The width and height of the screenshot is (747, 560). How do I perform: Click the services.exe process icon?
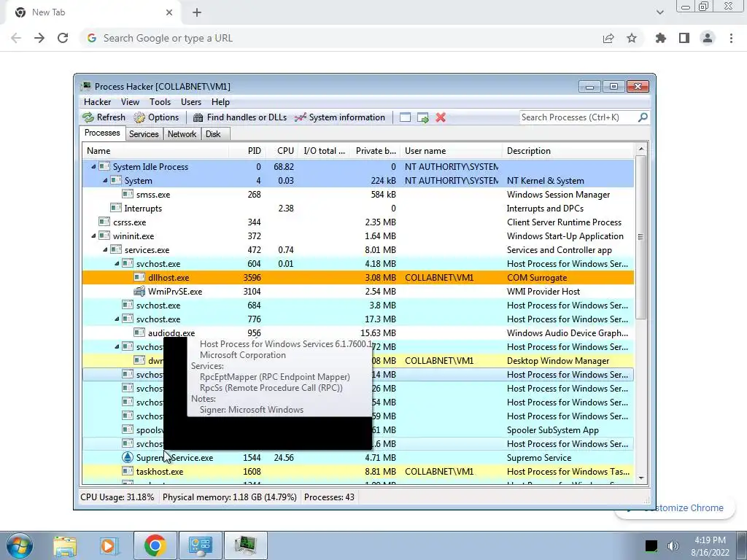pos(116,249)
